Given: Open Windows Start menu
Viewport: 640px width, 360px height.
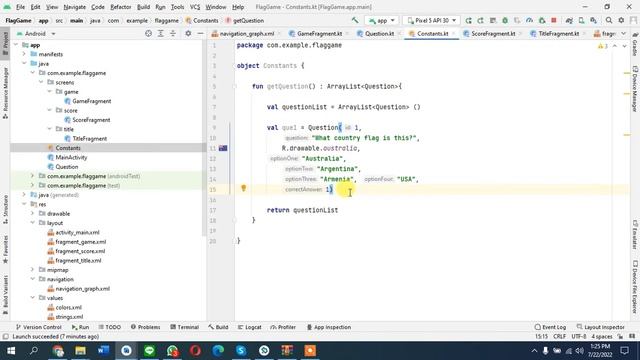Looking at the screenshot, I should point(11,351).
